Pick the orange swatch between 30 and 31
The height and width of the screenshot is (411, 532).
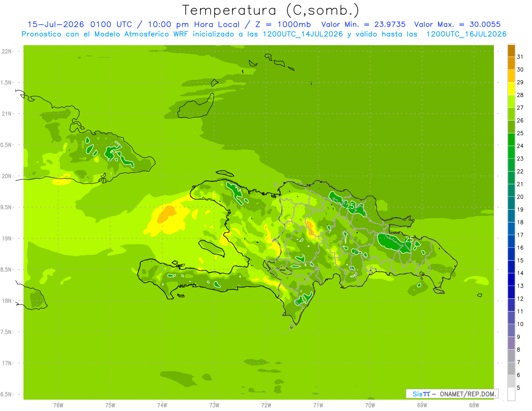(x=511, y=63)
